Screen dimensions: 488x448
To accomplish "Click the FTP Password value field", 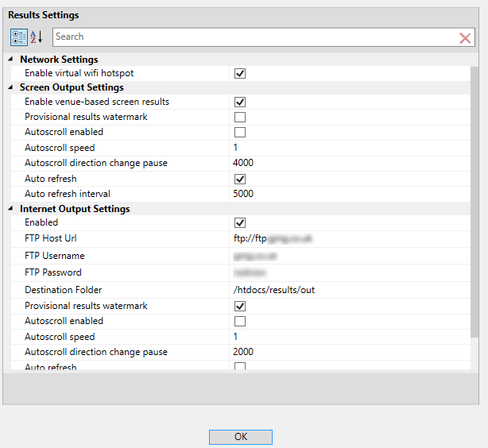I will (350, 272).
